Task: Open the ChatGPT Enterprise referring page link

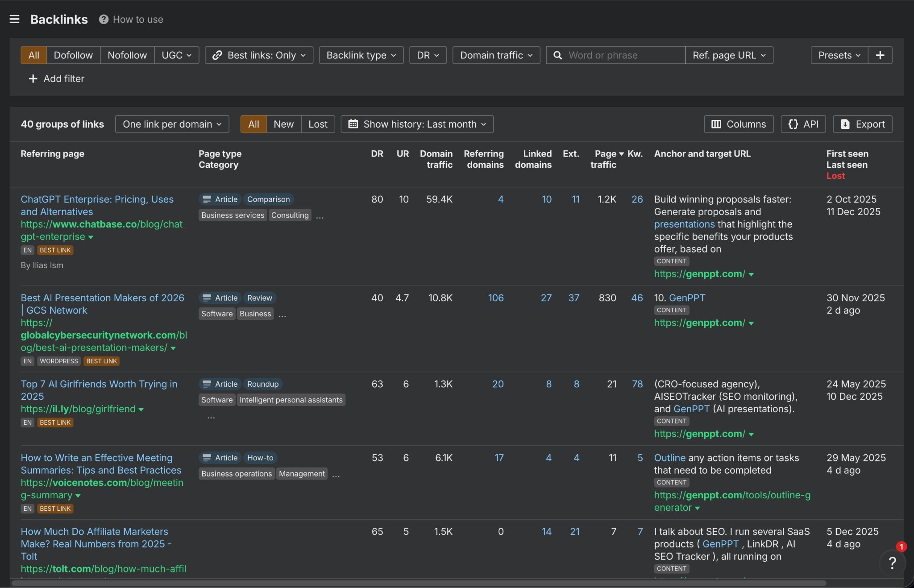Action: (x=97, y=205)
